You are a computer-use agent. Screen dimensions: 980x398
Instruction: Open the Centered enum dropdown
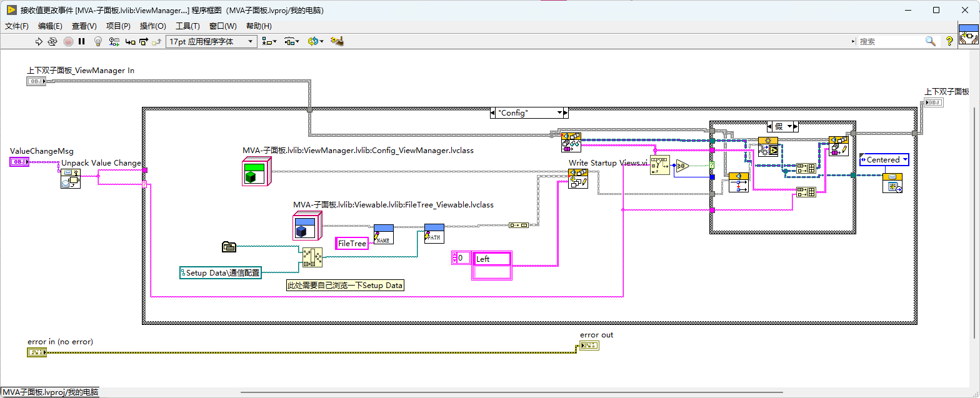[884, 160]
